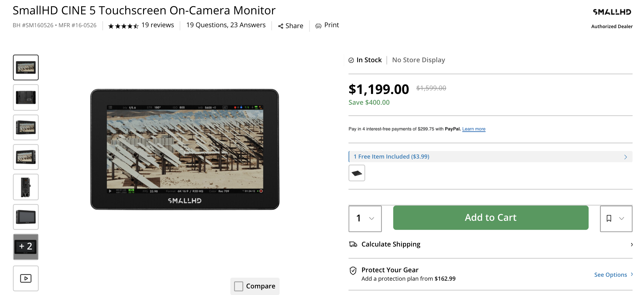644x295 pixels.
Task: Click the Share icon
Action: click(280, 26)
